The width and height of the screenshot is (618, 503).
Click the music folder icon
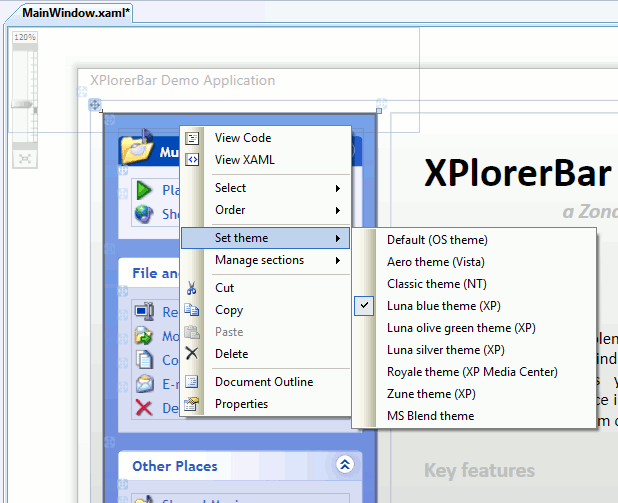pos(137,147)
